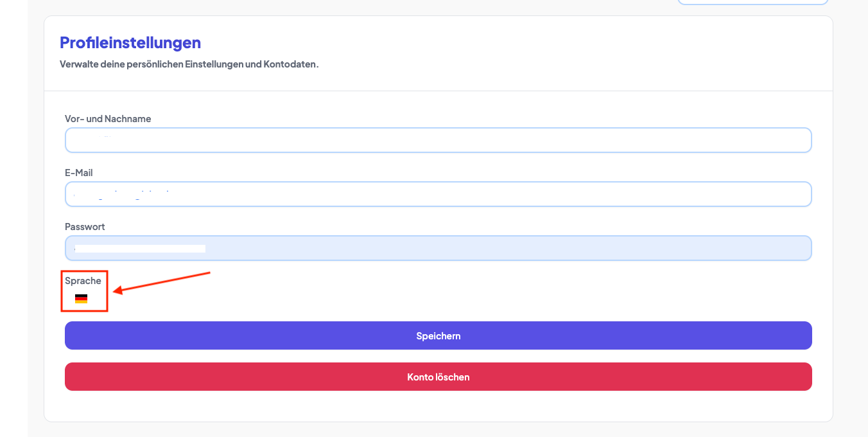868x437 pixels.
Task: Click the Profileinstellungen heading
Action: (130, 42)
